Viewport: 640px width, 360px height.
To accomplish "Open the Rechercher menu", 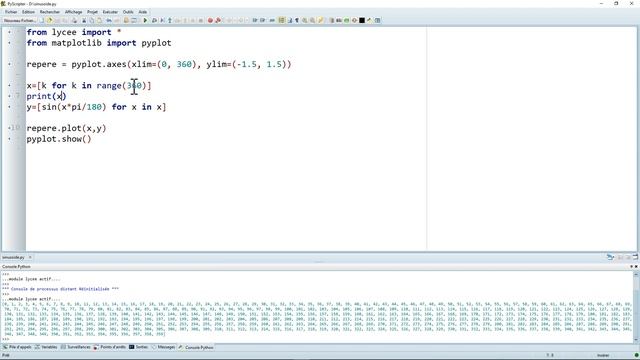I will pyautogui.click(x=50, y=12).
